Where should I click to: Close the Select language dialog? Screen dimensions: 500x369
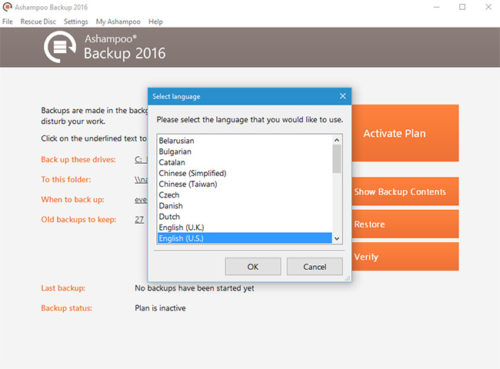coord(343,96)
